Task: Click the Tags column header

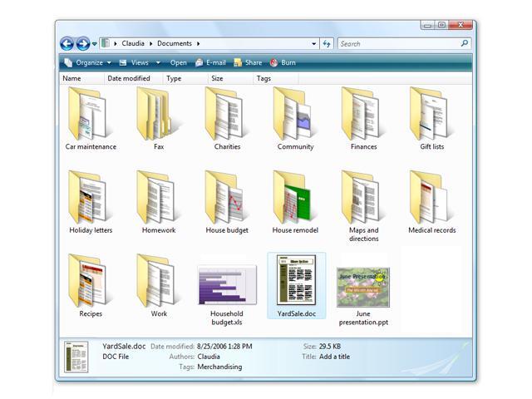Action: point(264,78)
